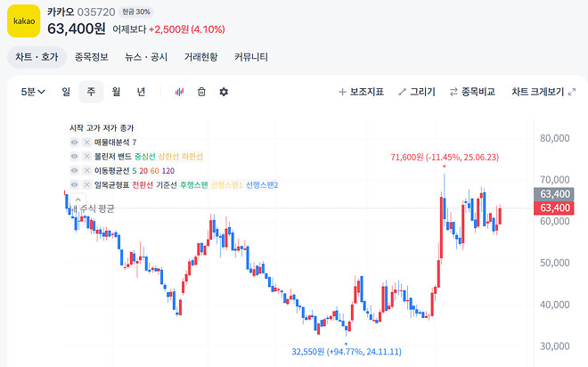Click the moving average 60 label
588x367 pixels.
(x=155, y=171)
